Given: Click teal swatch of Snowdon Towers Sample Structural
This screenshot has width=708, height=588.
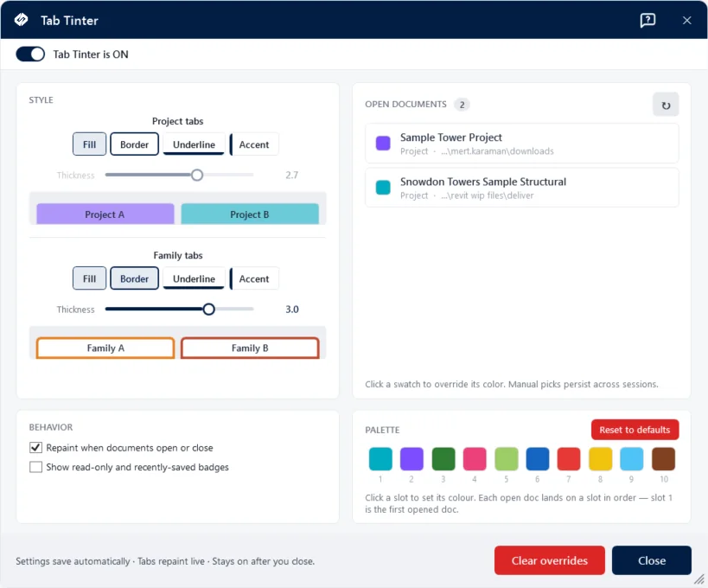Looking at the screenshot, I should [x=383, y=188].
